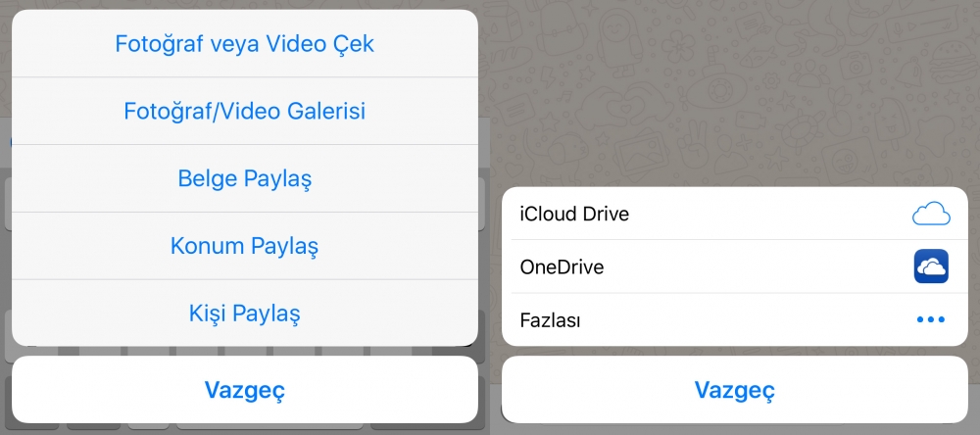
Task: Tap the iCloud Drive cloud outline icon
Action: [x=930, y=214]
